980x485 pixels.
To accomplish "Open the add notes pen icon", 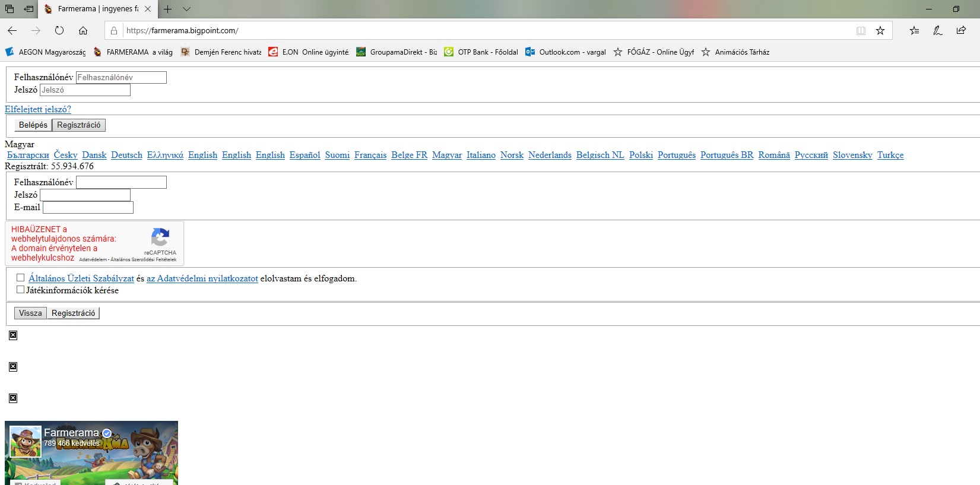I will [938, 30].
